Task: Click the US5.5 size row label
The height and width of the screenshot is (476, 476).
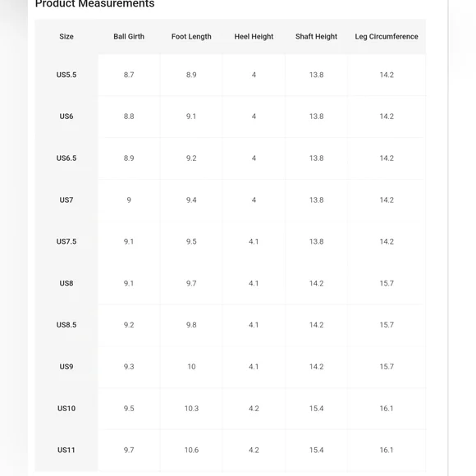Action: 66,75
